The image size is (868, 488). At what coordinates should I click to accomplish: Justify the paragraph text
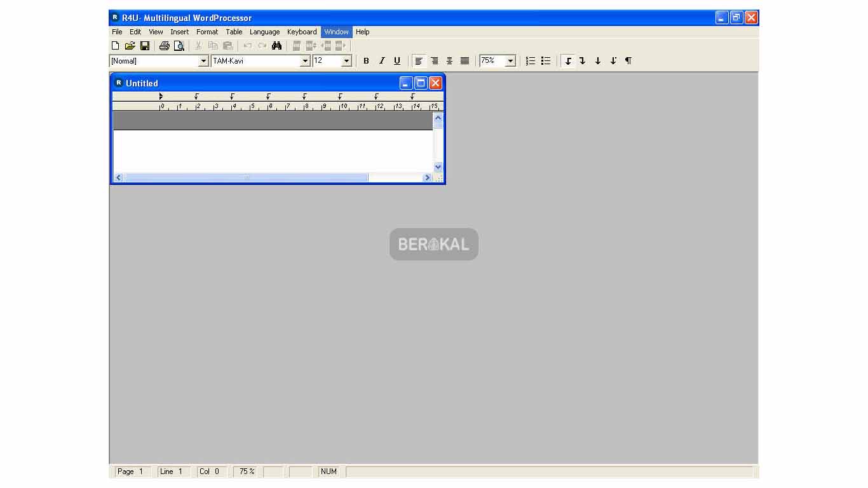point(465,61)
